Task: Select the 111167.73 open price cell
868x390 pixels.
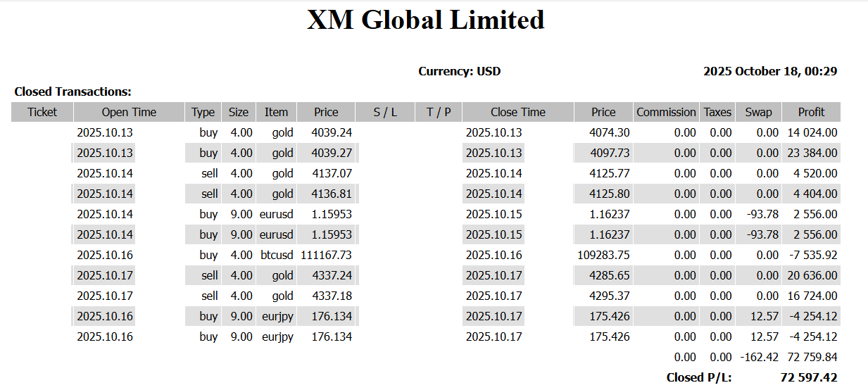Action: coord(326,255)
